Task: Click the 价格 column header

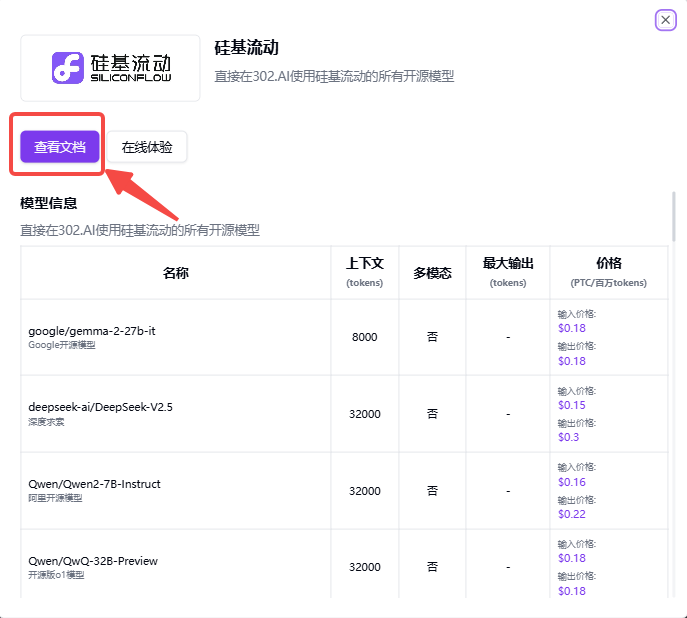Action: tap(609, 263)
